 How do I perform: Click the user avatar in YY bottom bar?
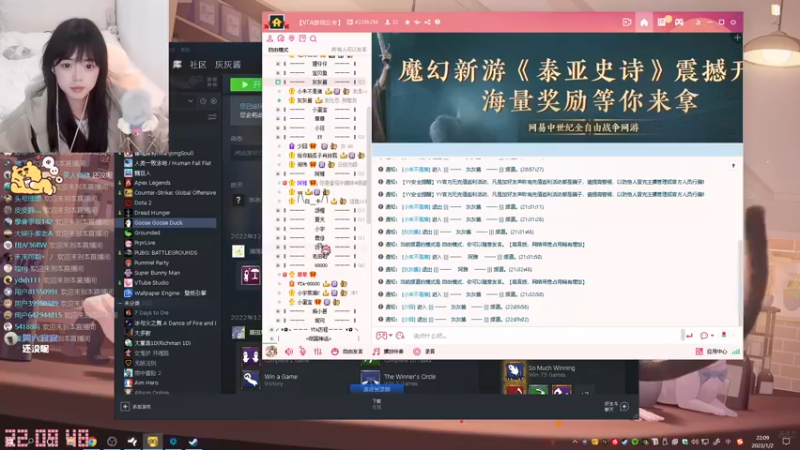(271, 351)
